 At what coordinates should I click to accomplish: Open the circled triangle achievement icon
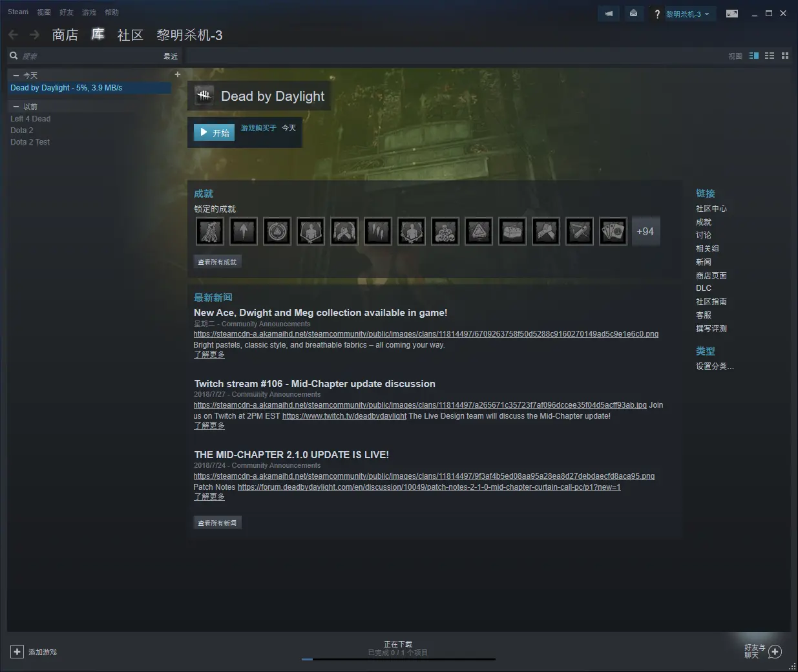point(277,231)
